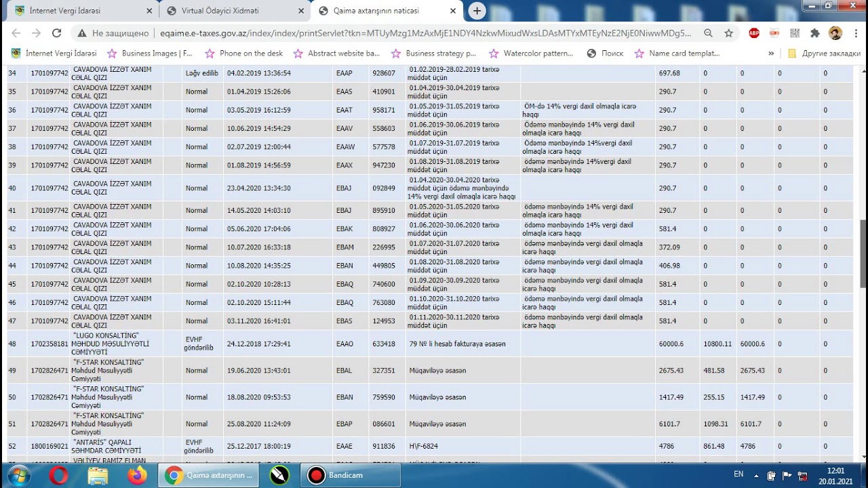
Task: Switch to the 'İnternet Vergi İdarəsi' tab
Action: coord(83,11)
